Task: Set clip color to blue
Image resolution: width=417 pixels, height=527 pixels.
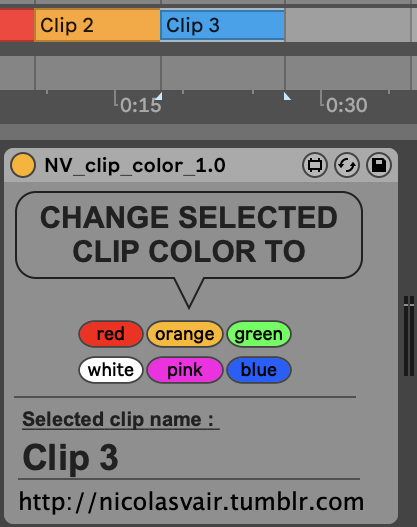Action: pos(259,370)
